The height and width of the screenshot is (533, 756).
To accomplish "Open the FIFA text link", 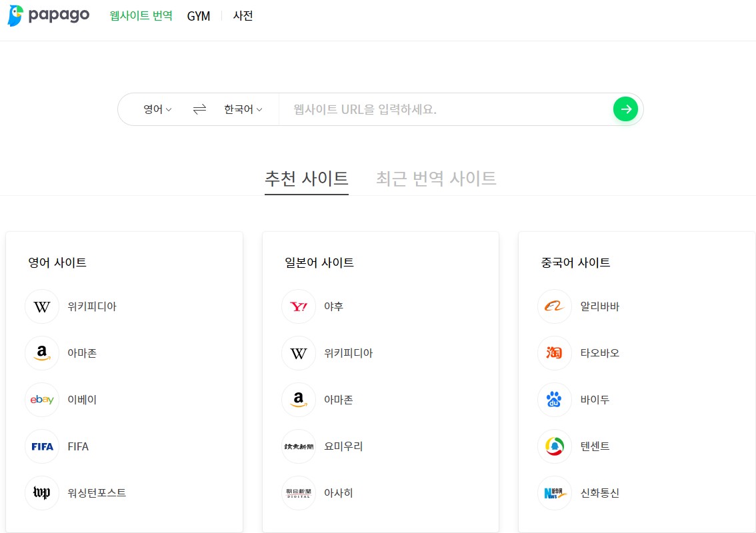I will coord(78,446).
